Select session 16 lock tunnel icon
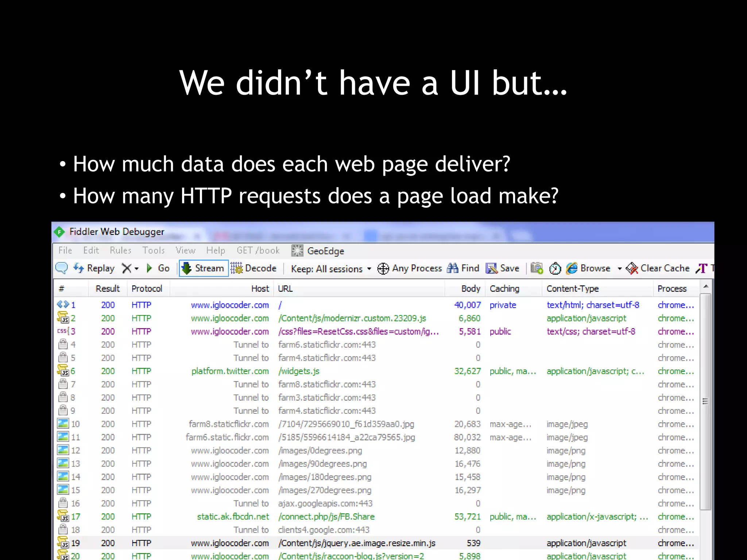The height and width of the screenshot is (560, 747). [x=63, y=503]
